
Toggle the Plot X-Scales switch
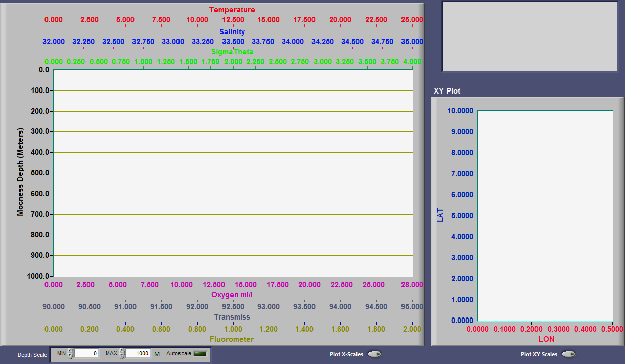(x=375, y=354)
